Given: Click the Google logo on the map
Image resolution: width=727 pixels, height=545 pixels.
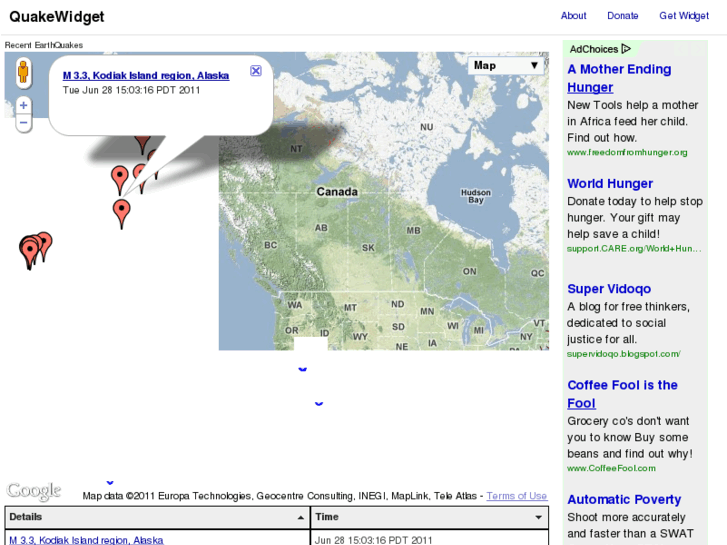Looking at the screenshot, I should pyautogui.click(x=34, y=491).
